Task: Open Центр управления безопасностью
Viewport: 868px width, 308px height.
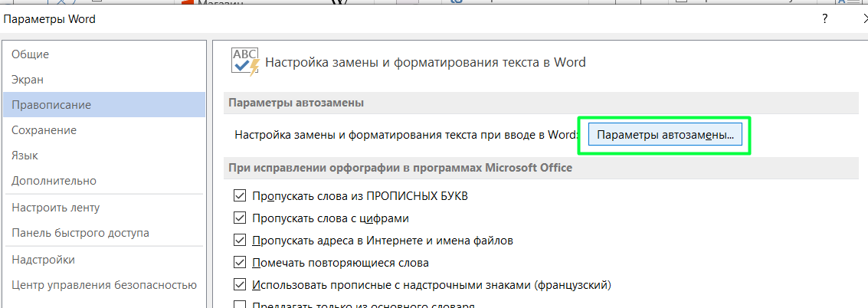Action: click(104, 285)
